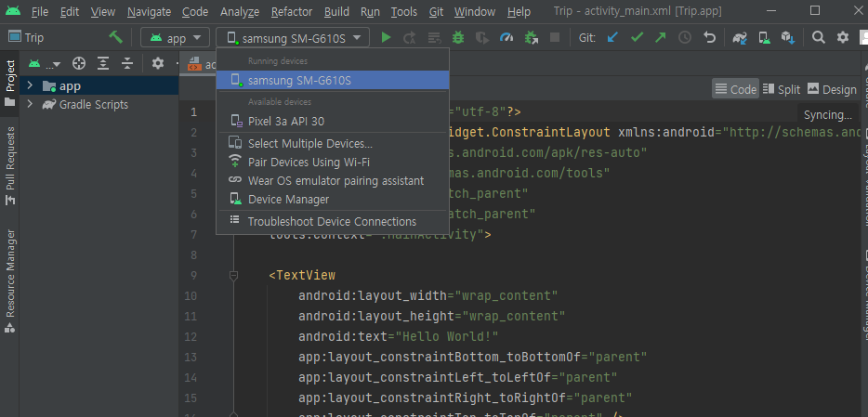Expand the Gradle Scripts tree node

pyautogui.click(x=30, y=105)
